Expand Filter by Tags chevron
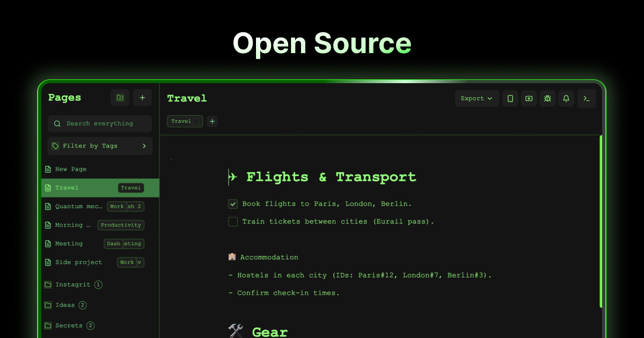644x338 pixels. (x=144, y=146)
